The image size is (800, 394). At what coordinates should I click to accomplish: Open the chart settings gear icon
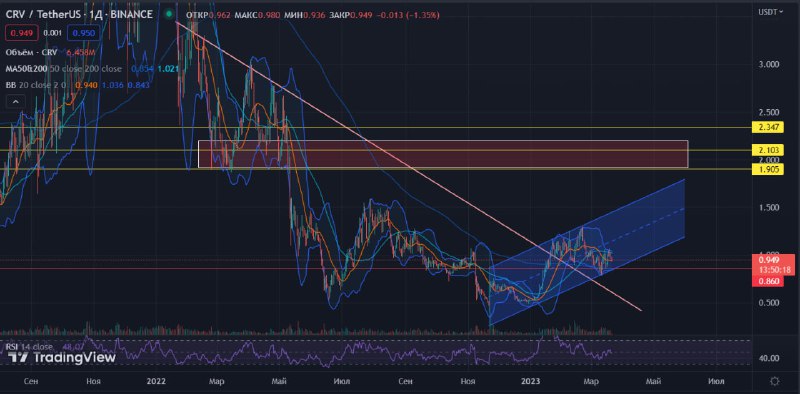click(x=774, y=381)
